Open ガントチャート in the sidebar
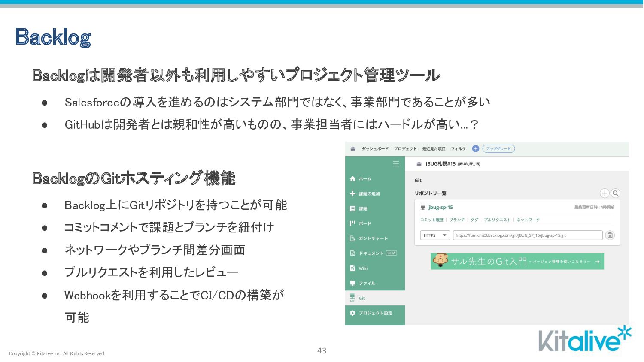The height and width of the screenshot is (362, 644). tap(375, 238)
